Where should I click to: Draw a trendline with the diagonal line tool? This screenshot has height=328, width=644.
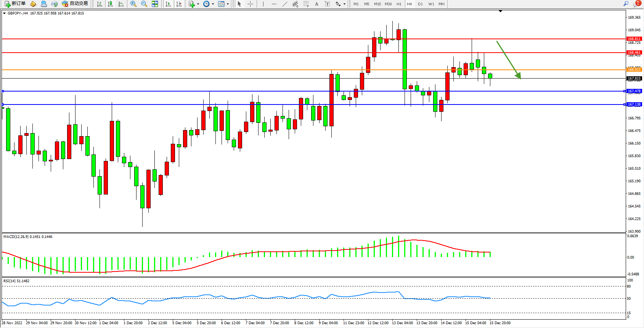point(285,4)
